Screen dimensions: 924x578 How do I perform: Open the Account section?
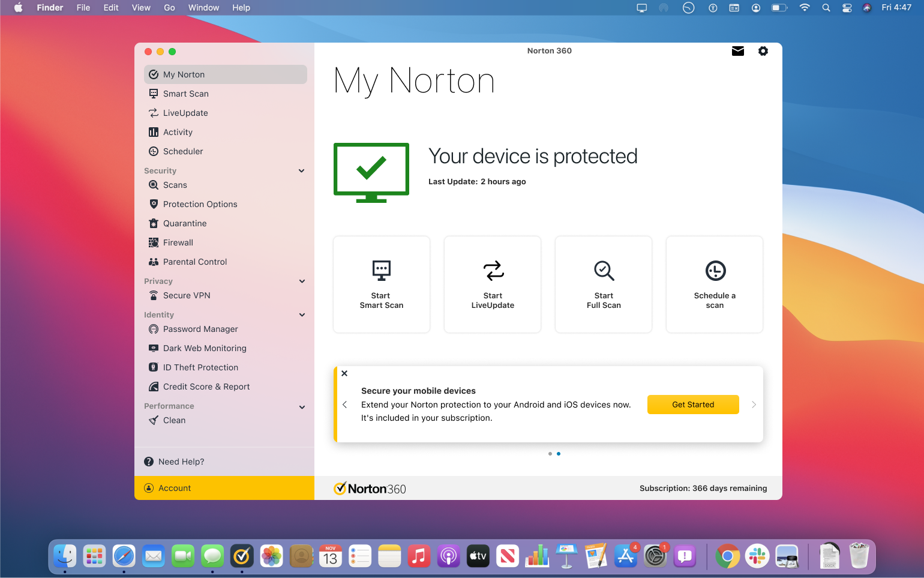(224, 488)
